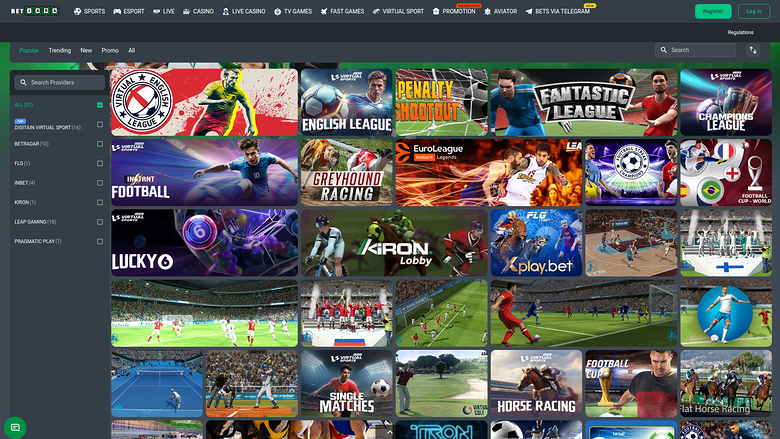The height and width of the screenshot is (439, 780).
Task: Switch to the Trending tab
Action: pos(60,50)
